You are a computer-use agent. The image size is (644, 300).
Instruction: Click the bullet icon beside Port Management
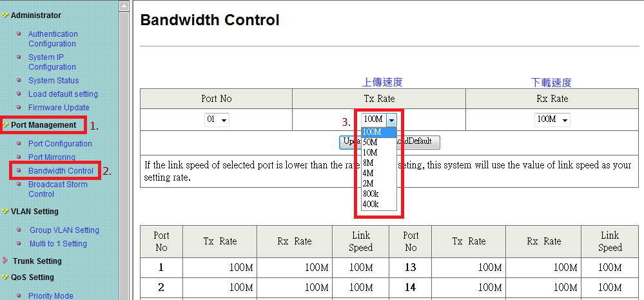pos(5,125)
